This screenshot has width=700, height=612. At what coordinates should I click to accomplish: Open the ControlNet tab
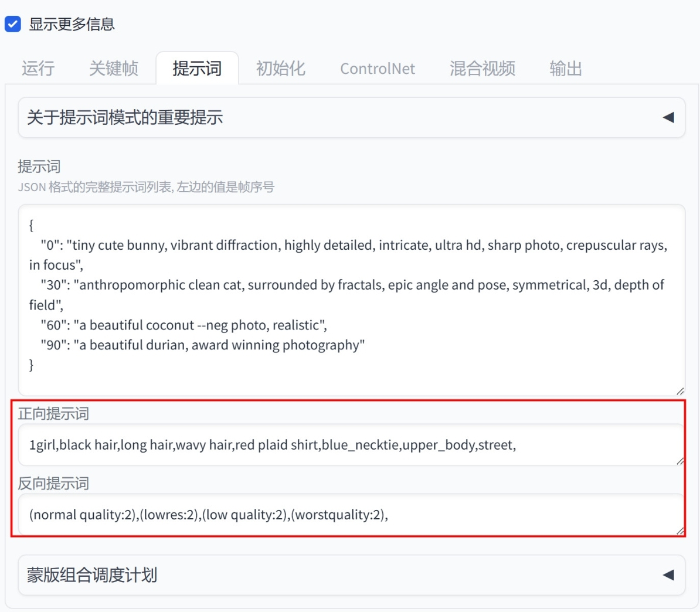(378, 69)
